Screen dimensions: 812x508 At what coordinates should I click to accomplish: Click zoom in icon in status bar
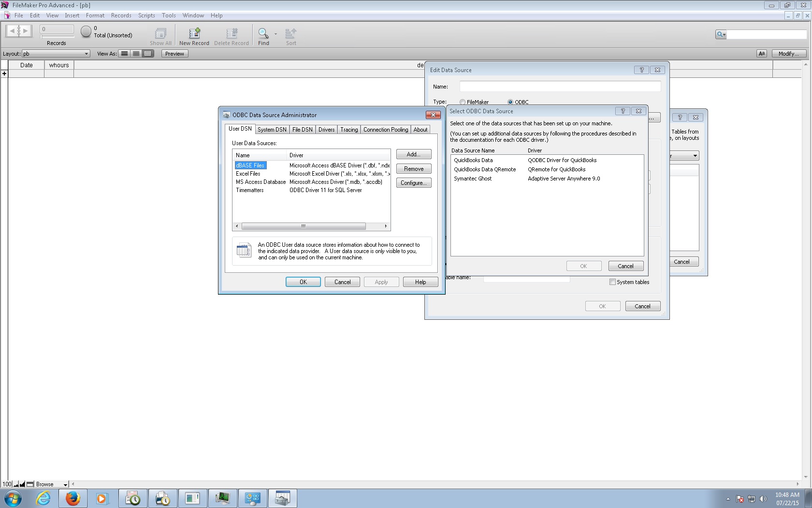[22, 484]
